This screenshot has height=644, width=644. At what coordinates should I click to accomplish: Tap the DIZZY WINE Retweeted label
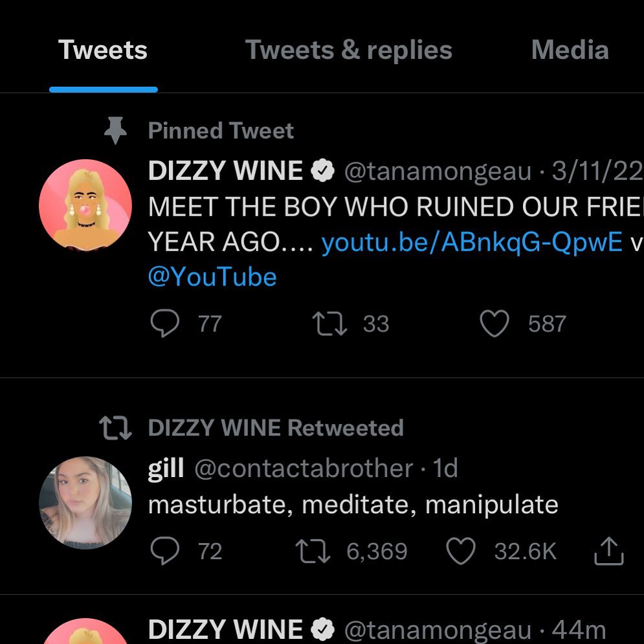(x=276, y=428)
